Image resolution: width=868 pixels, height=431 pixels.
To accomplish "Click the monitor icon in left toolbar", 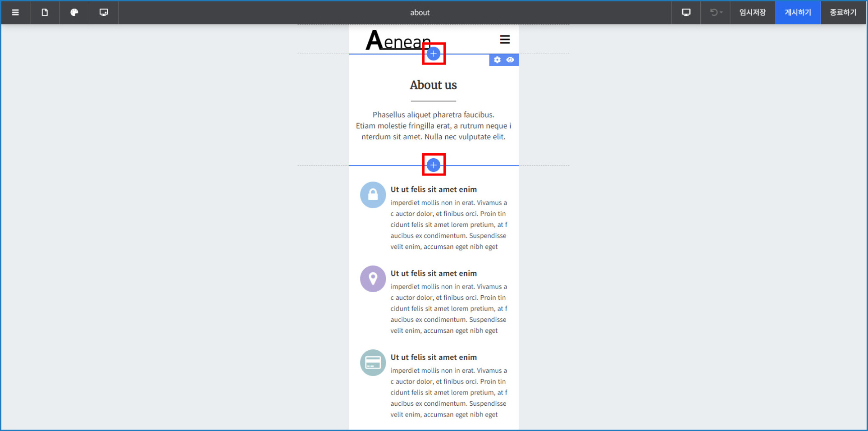I will pos(104,13).
